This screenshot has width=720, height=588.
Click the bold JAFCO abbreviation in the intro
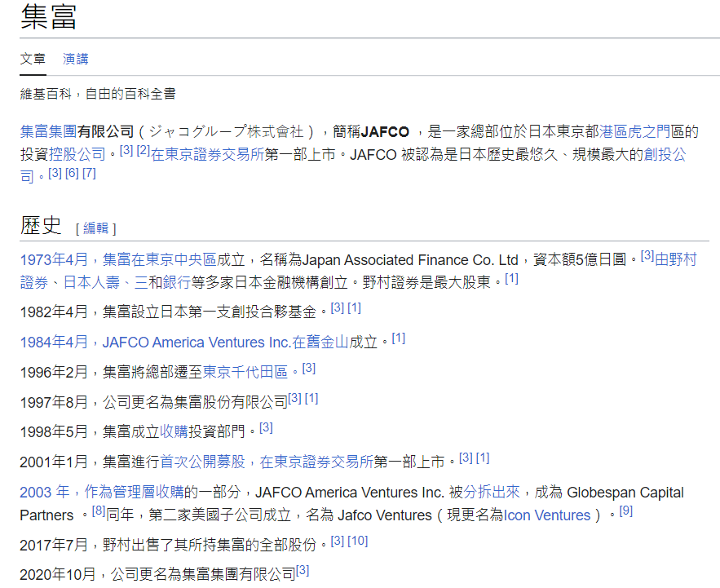tap(385, 132)
